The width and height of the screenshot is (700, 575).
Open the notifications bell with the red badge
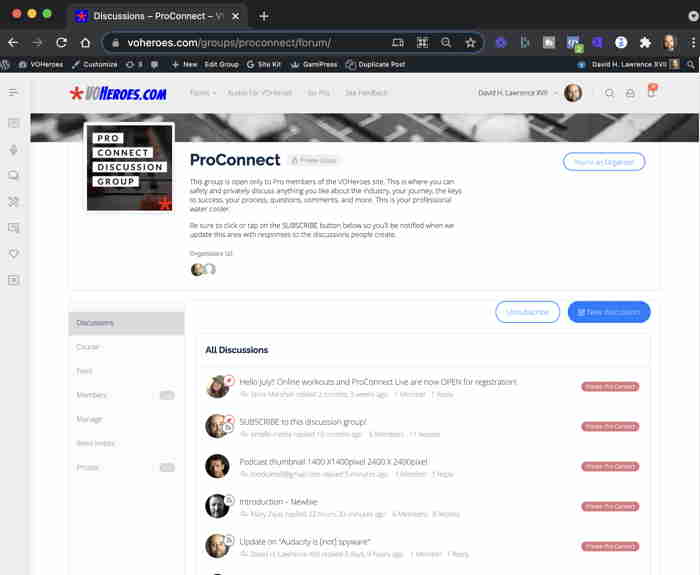[652, 91]
